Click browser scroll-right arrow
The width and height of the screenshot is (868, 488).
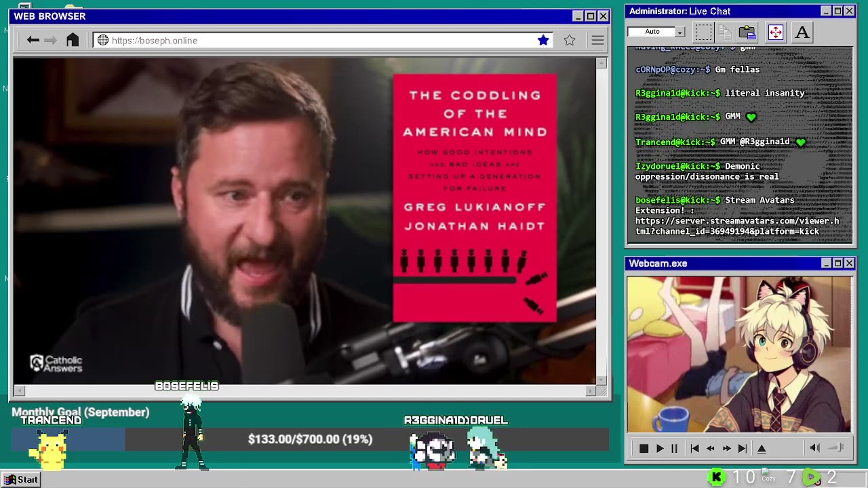coord(591,390)
